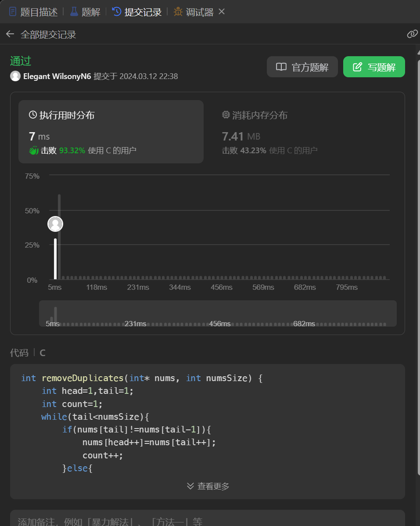Switch to the 题解 tab

[x=85, y=12]
